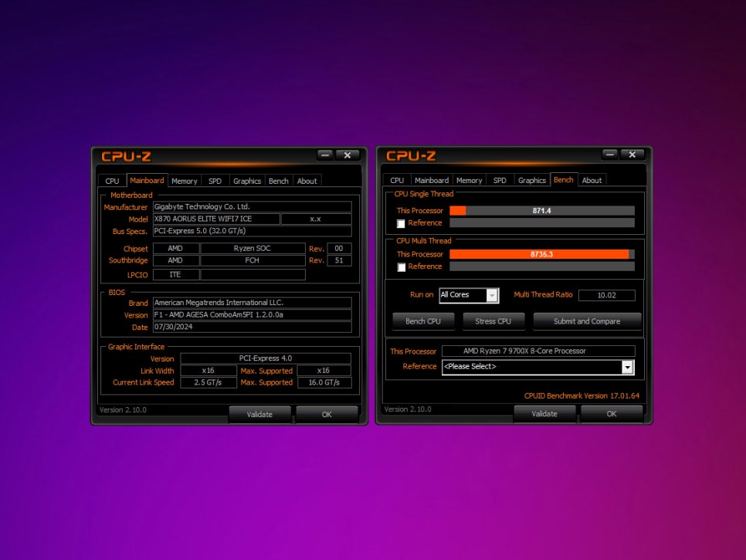Minimize the left CPU-Z window
This screenshot has width=746, height=560.
click(325, 155)
